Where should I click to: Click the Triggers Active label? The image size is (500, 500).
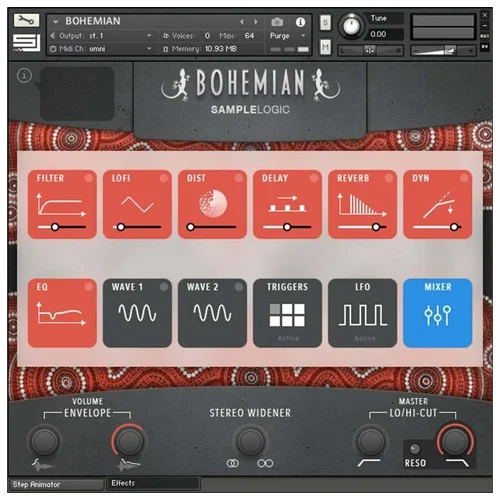point(288,338)
